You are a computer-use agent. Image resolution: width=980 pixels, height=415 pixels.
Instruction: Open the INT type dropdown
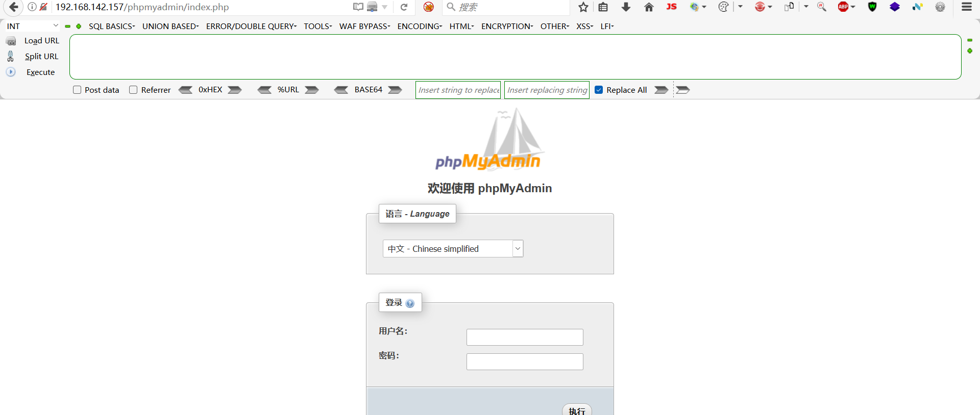coord(33,26)
